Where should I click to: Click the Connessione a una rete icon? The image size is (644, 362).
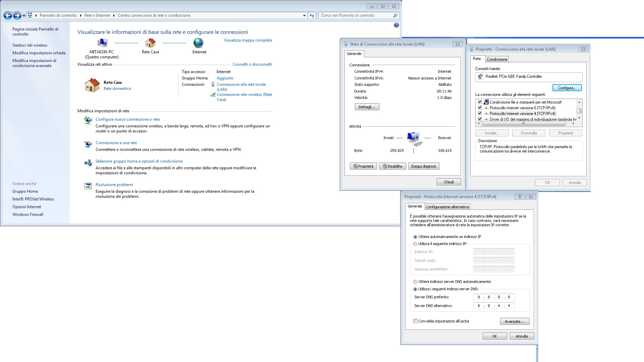click(x=88, y=144)
